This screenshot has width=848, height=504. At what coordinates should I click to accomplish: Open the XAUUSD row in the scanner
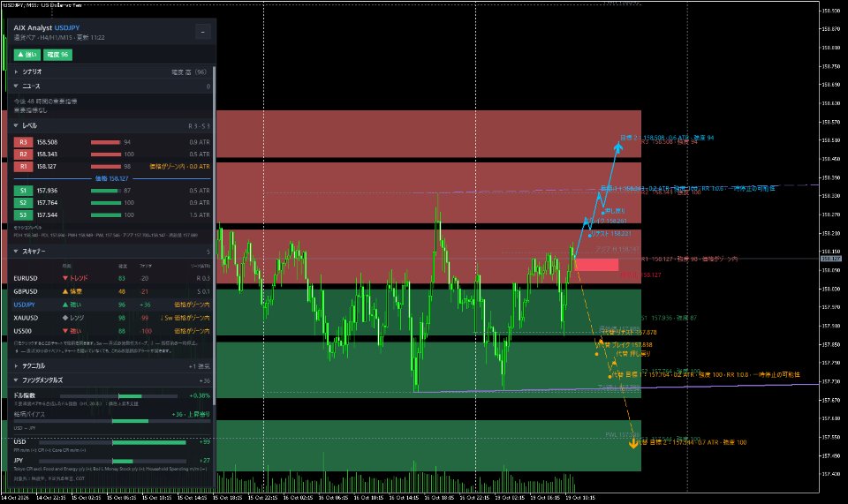(x=111, y=318)
